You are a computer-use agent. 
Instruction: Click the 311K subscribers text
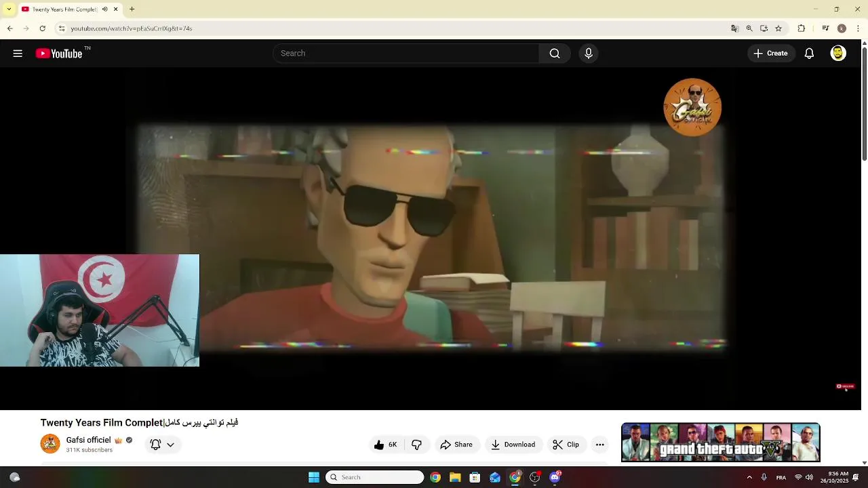coord(89,450)
